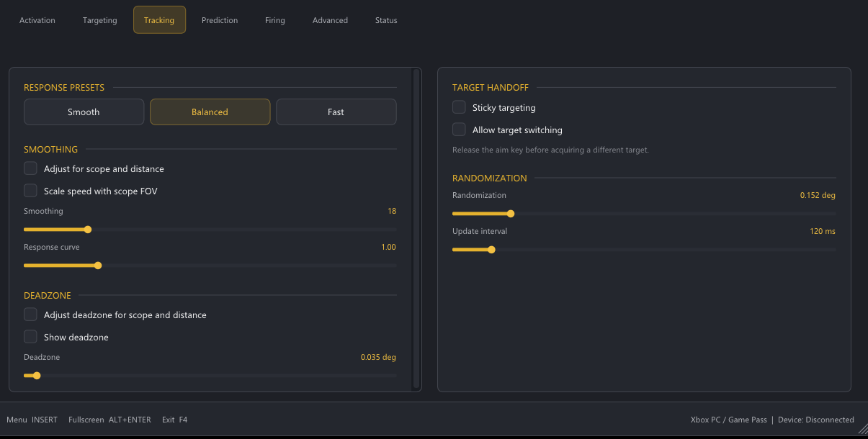Switch to the Targeting tab
The width and height of the screenshot is (868, 439).
point(100,20)
